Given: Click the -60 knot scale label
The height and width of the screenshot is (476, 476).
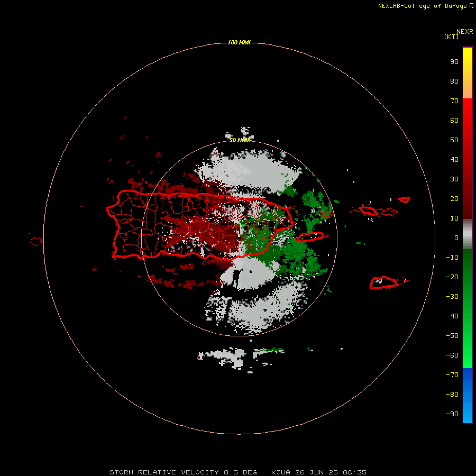Looking at the screenshot, I should pyautogui.click(x=452, y=355).
